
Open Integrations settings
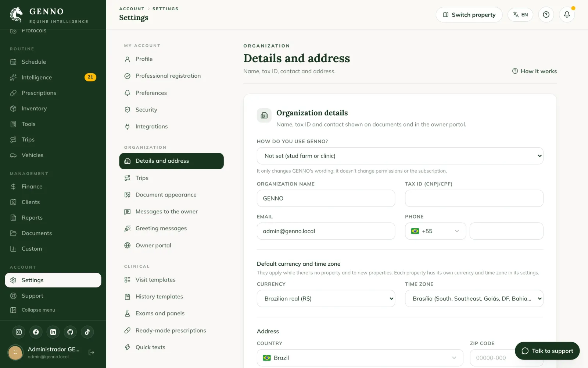pos(171,127)
